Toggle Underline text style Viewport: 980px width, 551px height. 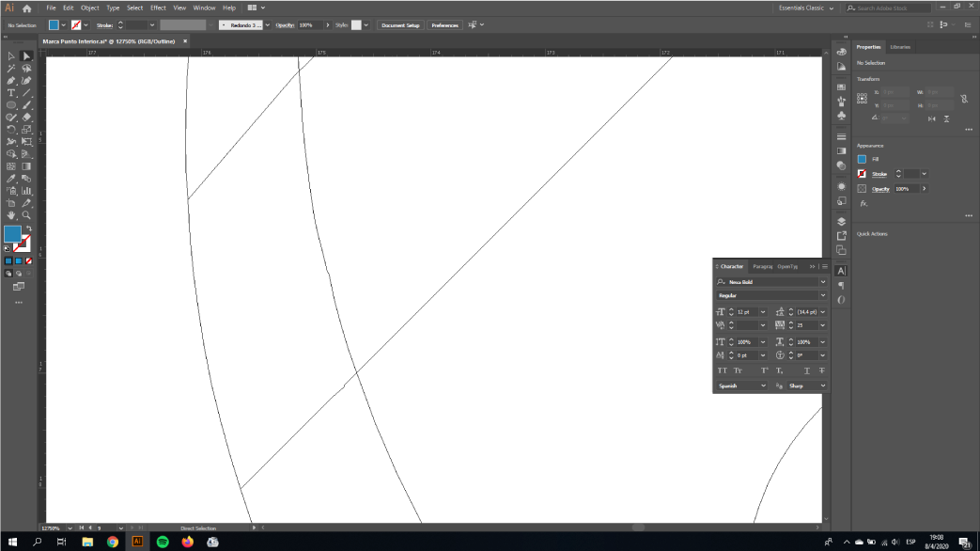tap(806, 371)
